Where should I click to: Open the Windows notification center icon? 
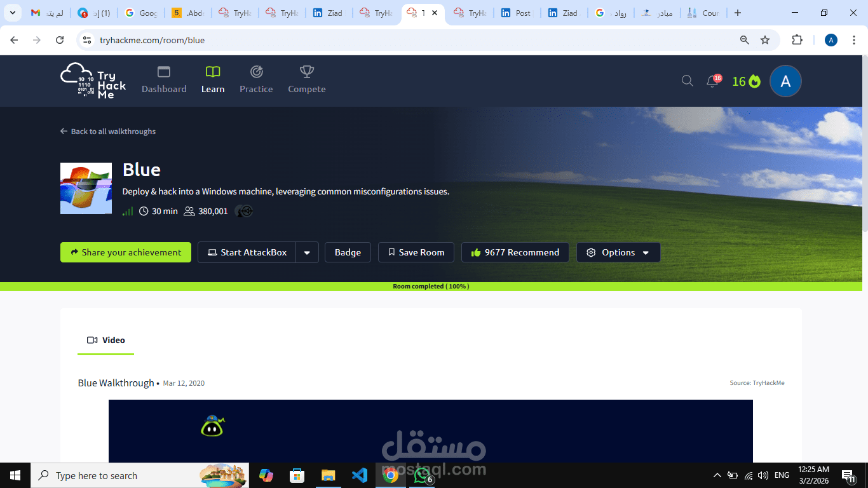[x=848, y=475]
